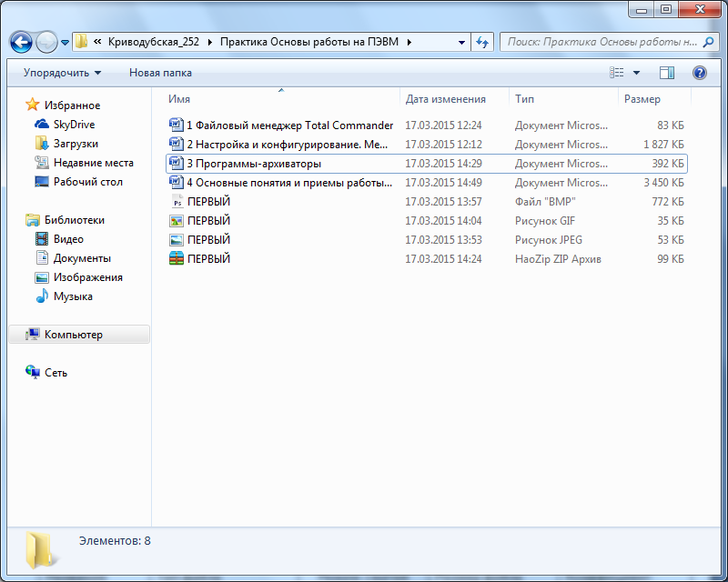Click the folder icon in the address bar
The width and height of the screenshot is (728, 582).
click(81, 41)
